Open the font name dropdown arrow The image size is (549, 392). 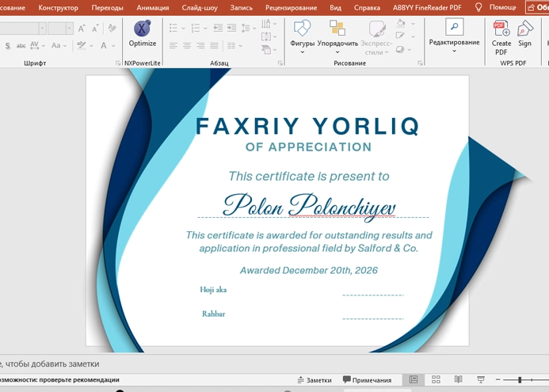(x=42, y=29)
